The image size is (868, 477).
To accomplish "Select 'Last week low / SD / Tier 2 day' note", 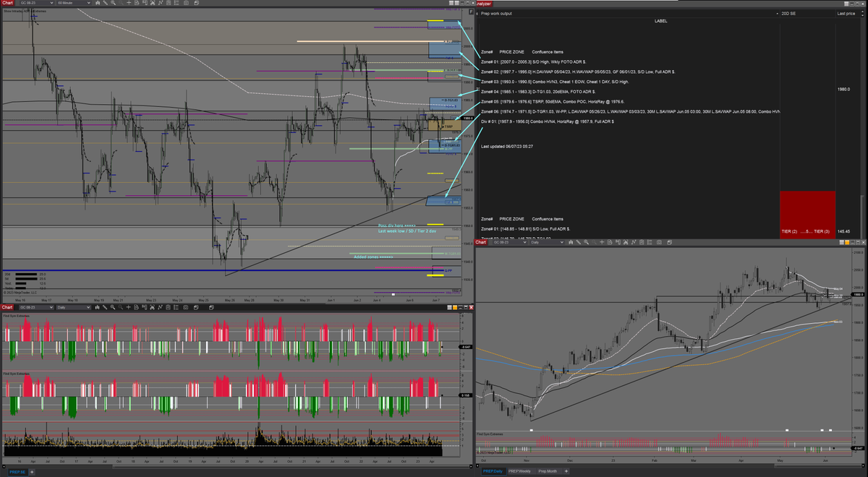I will 407,231.
